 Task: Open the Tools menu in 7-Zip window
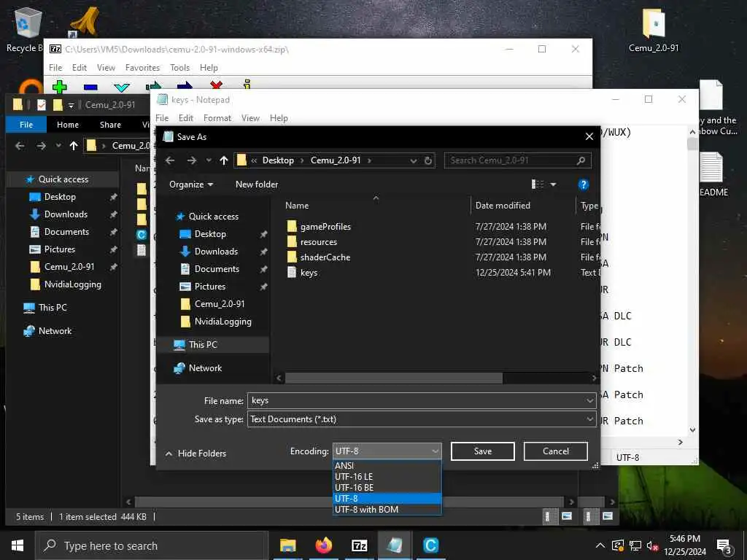(x=179, y=68)
